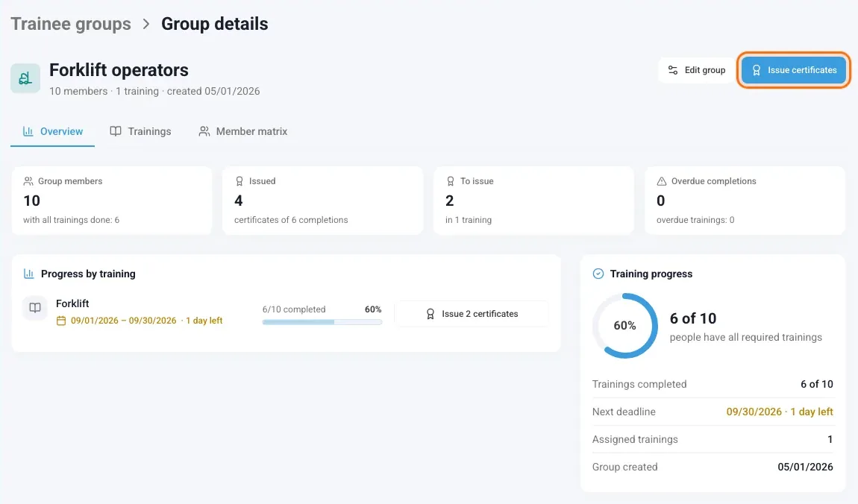Click the Issue certificates button
Screen dimensions: 858x504
point(793,70)
